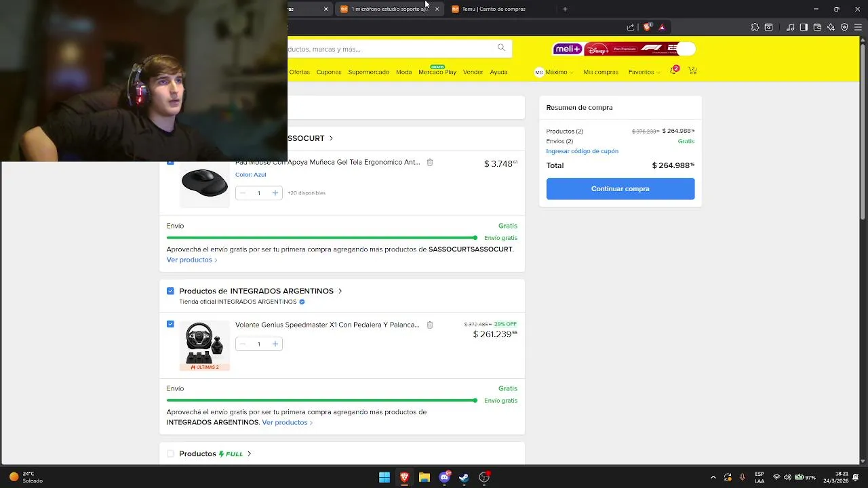
Task: Increase Pad Mouse quantity with plus
Action: 275,193
